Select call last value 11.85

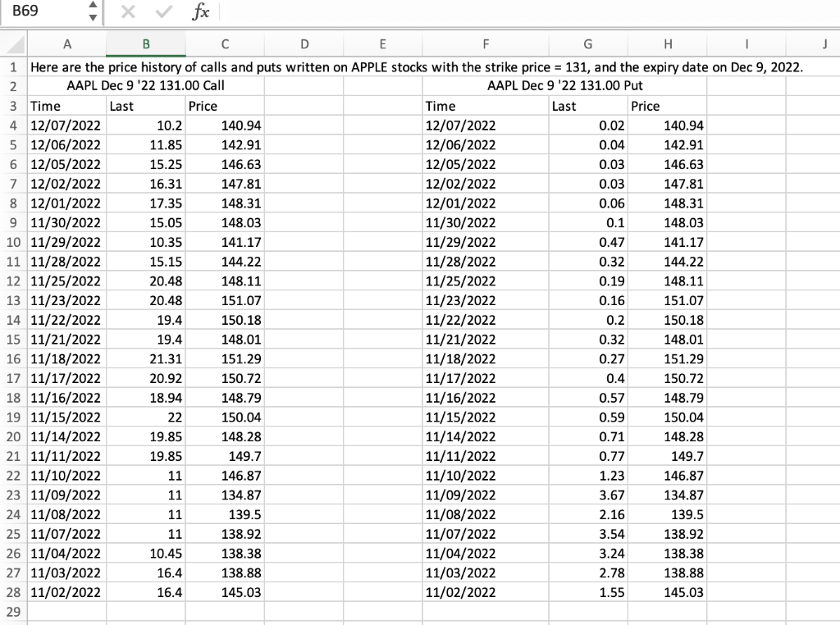[146, 144]
